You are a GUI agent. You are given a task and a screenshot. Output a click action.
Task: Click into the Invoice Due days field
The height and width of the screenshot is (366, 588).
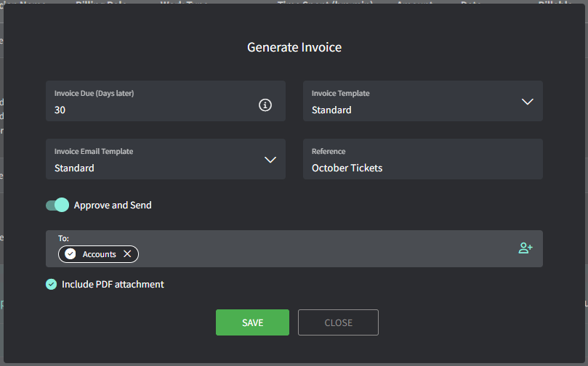[166, 101]
